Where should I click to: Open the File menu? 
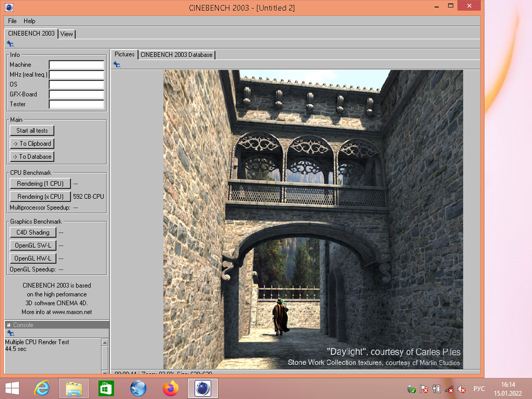(12, 21)
